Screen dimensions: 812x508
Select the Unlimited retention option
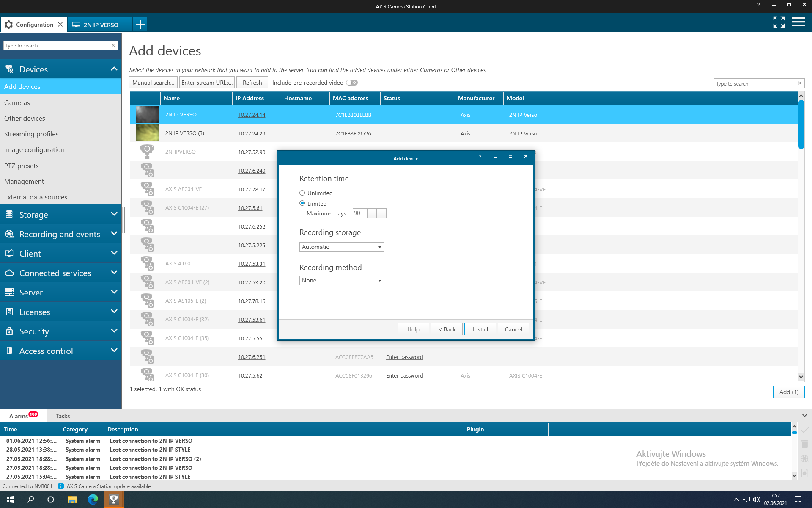coord(302,193)
